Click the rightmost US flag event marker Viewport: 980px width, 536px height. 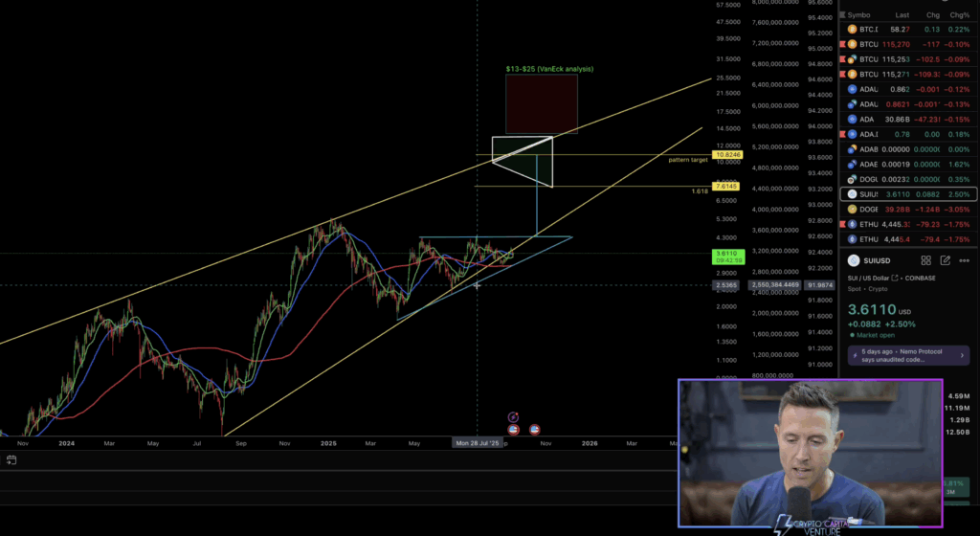click(534, 429)
